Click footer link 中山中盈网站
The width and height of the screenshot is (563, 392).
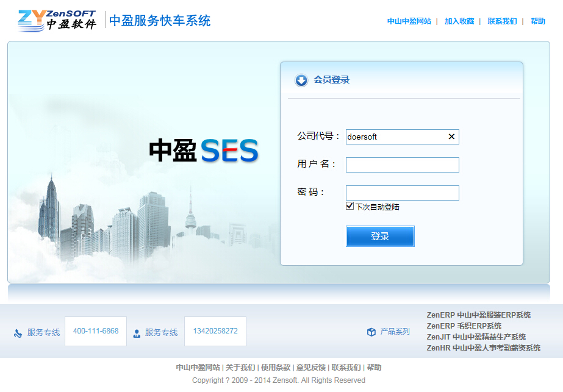click(x=198, y=367)
